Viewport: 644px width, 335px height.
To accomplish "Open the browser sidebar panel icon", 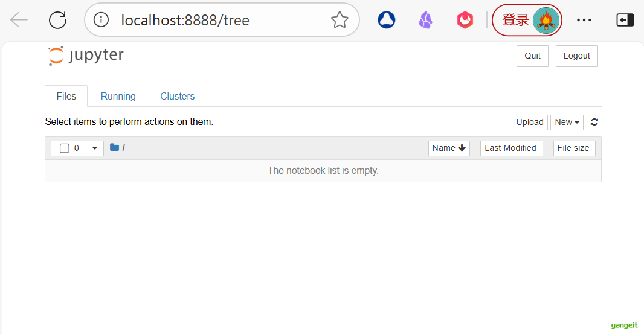I will (625, 20).
